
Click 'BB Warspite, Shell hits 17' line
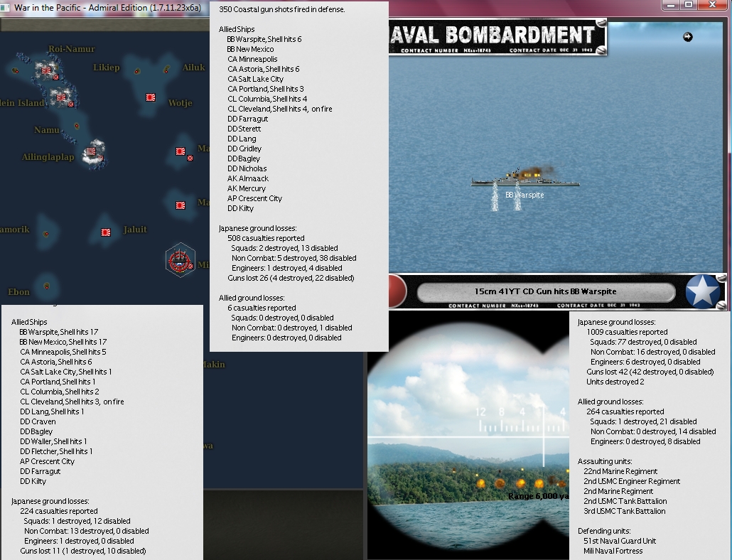[59, 332]
